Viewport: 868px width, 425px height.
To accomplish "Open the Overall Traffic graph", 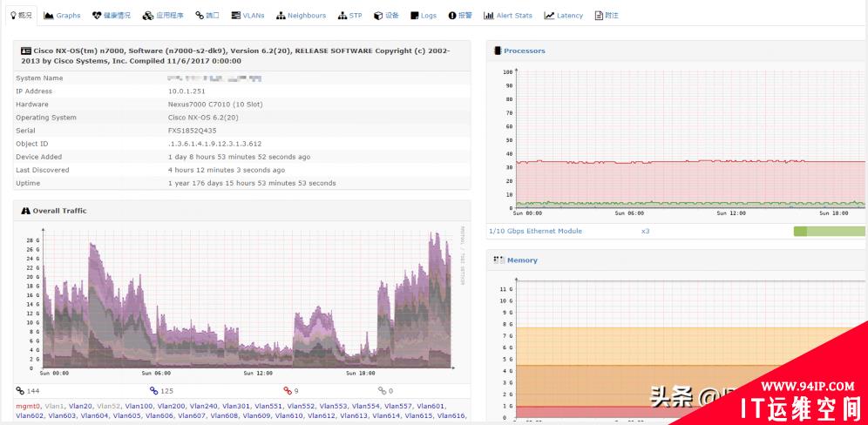I will pos(242,301).
